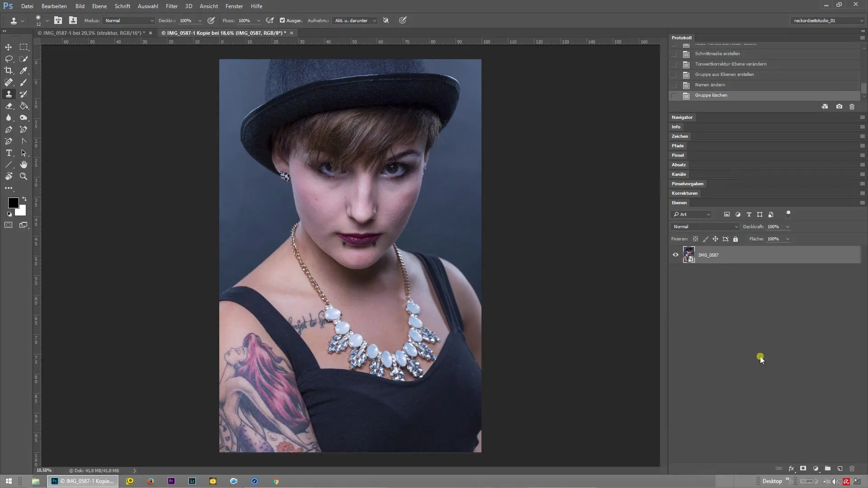Open the Filter menu
This screenshot has height=488, width=868.
pos(171,6)
